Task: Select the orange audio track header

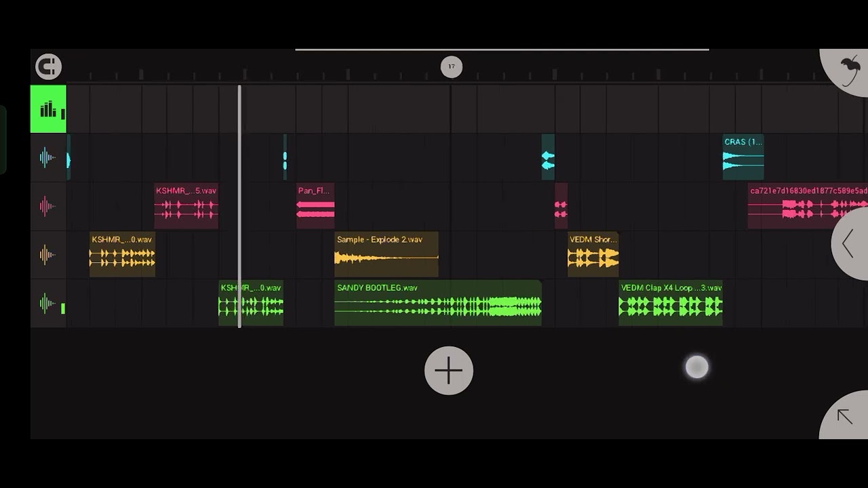Action: click(48, 256)
